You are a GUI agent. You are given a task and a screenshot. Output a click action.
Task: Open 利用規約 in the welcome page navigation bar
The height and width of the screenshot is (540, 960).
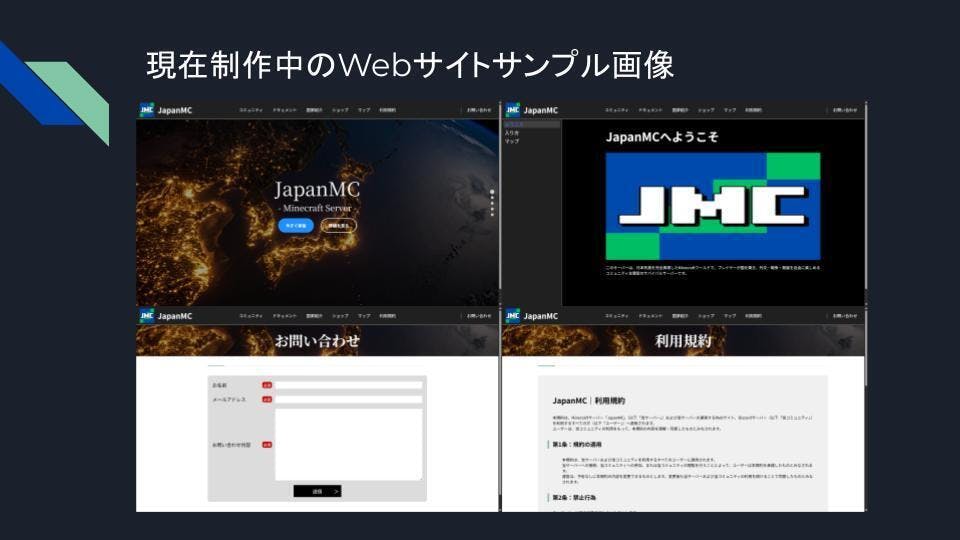[x=753, y=110]
